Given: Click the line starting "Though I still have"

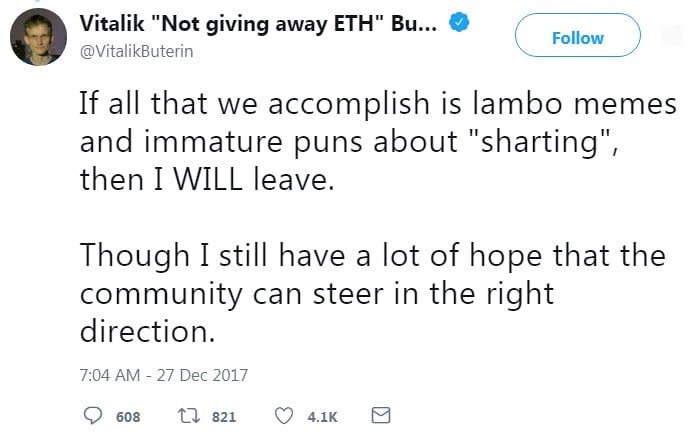Looking at the screenshot, I should click(x=373, y=256).
